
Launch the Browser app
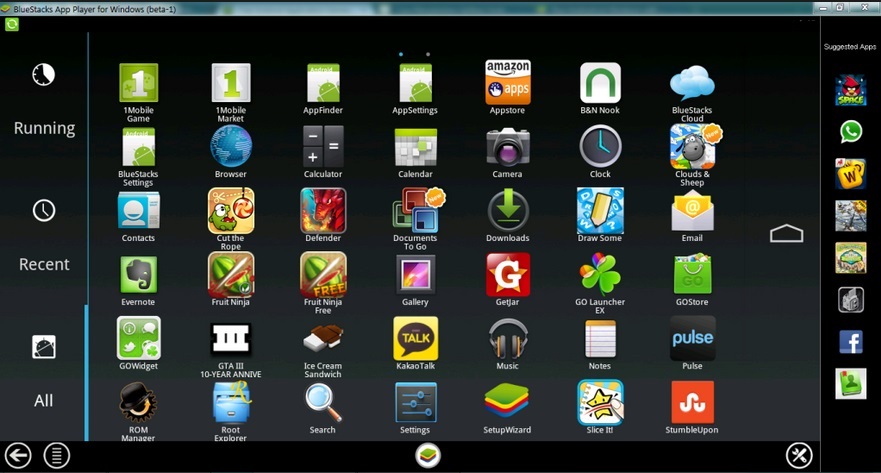click(x=231, y=147)
